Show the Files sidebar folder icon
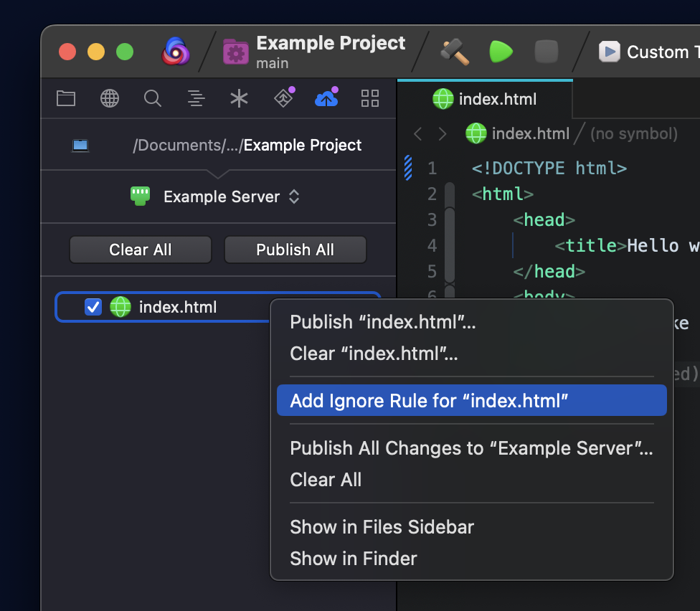The image size is (700, 611). (x=66, y=98)
